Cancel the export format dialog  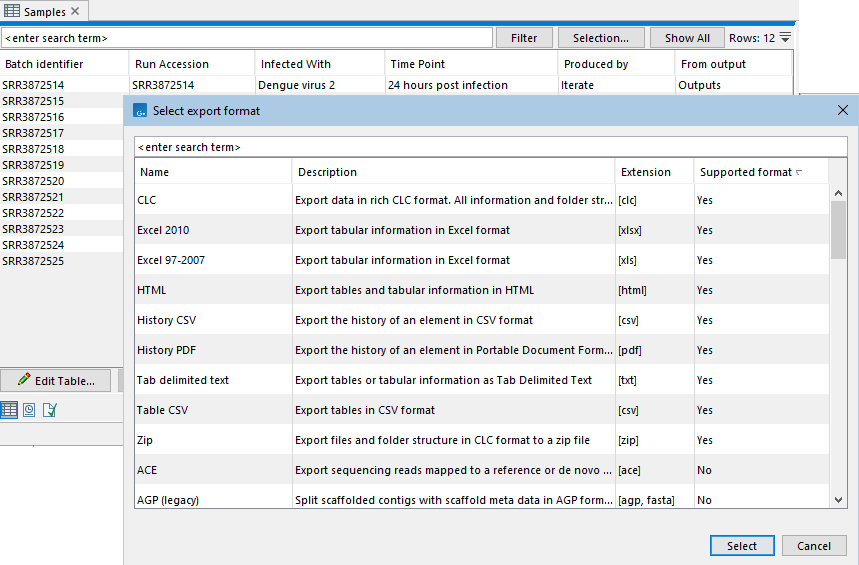point(814,546)
